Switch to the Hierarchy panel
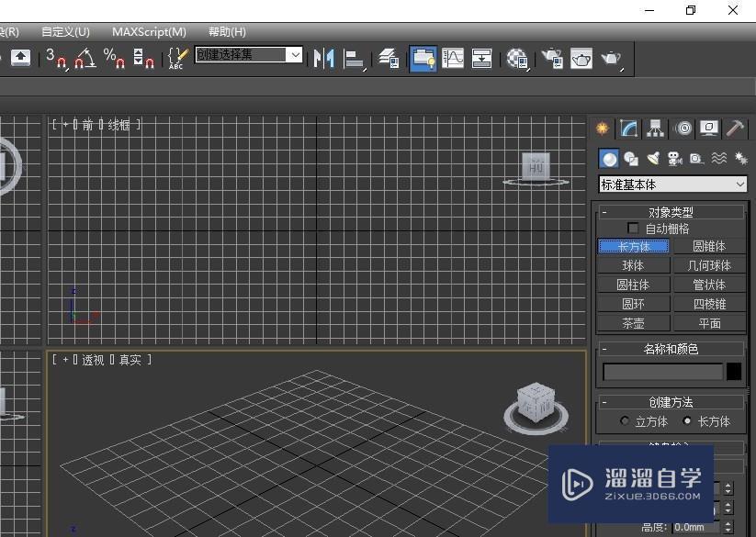The height and width of the screenshot is (537, 756). 654,129
